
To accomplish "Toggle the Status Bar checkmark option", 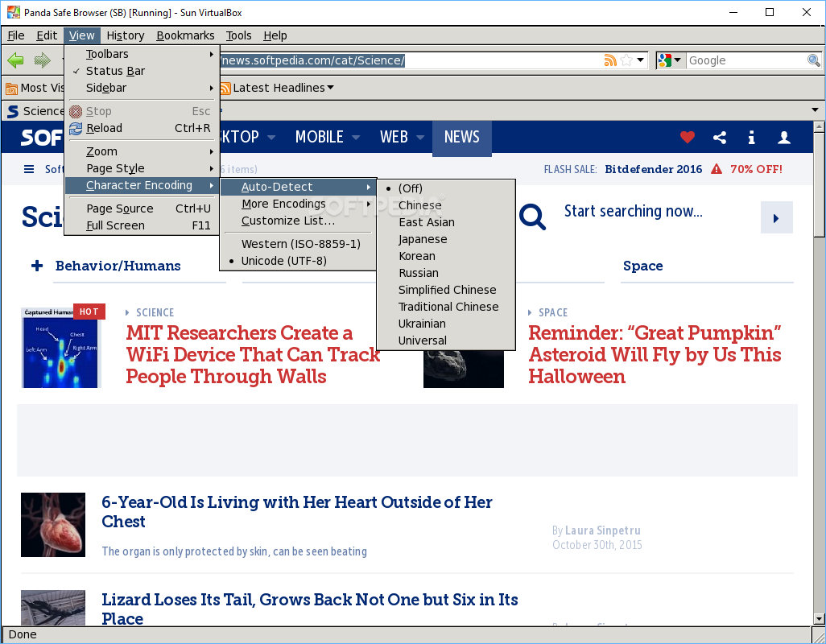I will click(x=142, y=71).
